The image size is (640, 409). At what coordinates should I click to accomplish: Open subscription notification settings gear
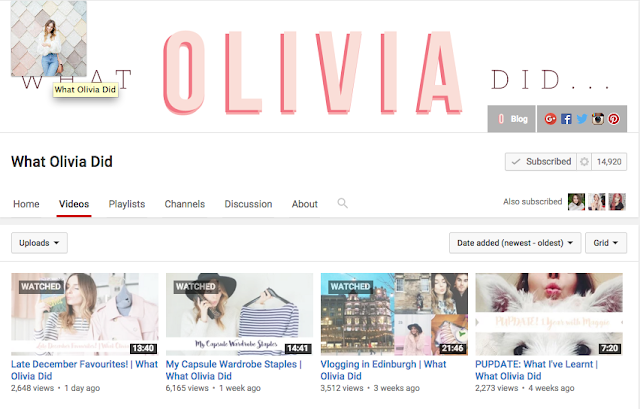tap(584, 162)
